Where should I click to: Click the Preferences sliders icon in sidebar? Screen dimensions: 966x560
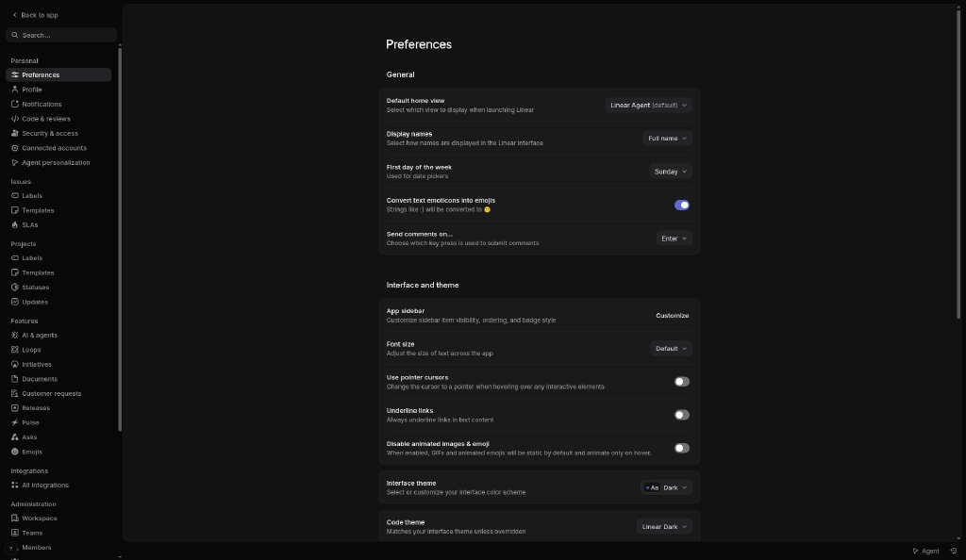(15, 75)
